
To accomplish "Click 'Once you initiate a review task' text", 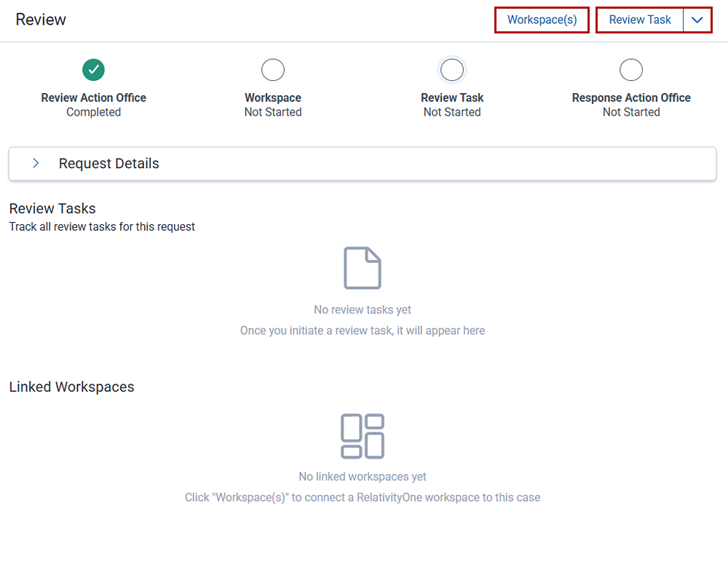I will click(363, 330).
